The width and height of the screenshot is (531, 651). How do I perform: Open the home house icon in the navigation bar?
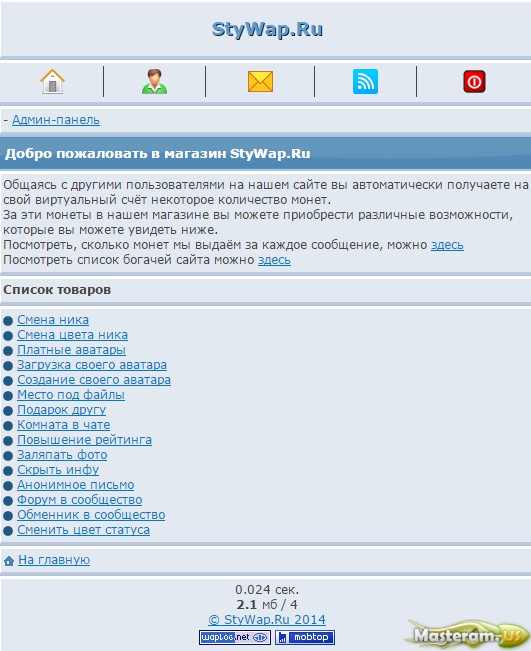[x=52, y=81]
